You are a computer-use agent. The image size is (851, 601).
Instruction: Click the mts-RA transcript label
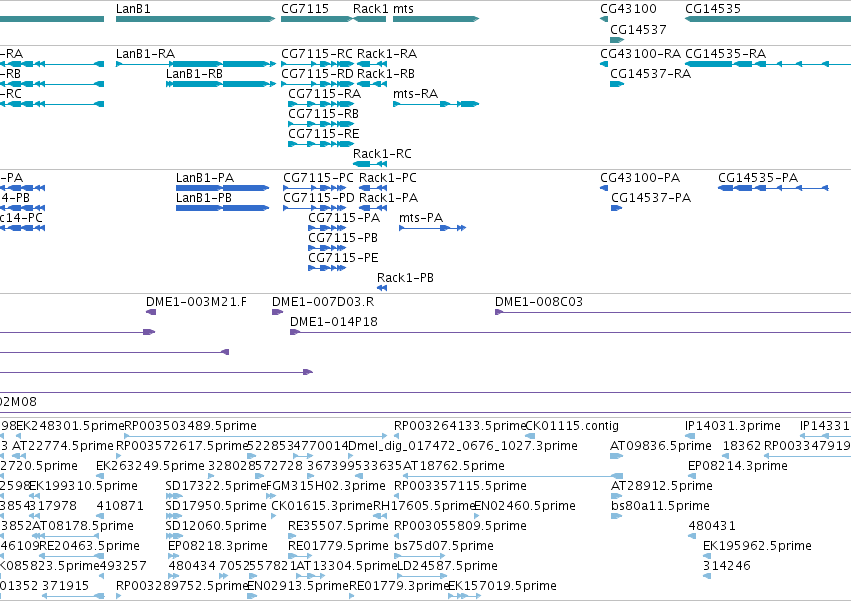pyautogui.click(x=415, y=94)
